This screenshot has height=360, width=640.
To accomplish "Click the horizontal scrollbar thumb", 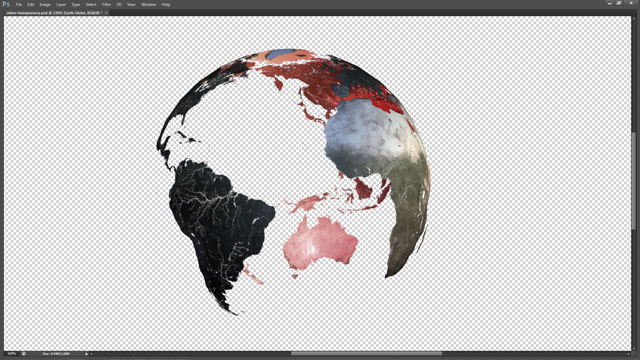I will click(366, 354).
